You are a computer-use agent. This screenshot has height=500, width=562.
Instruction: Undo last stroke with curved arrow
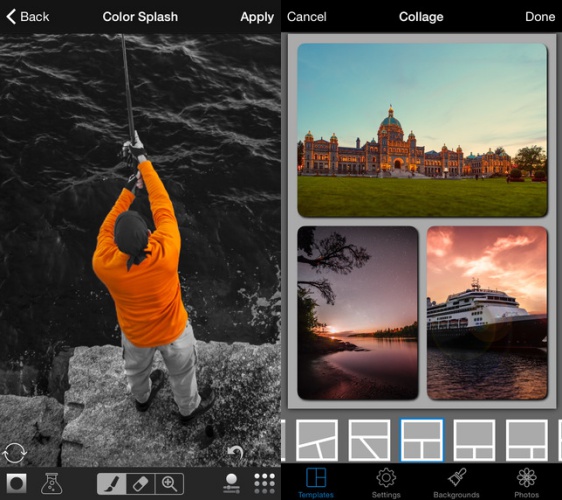[x=235, y=453]
